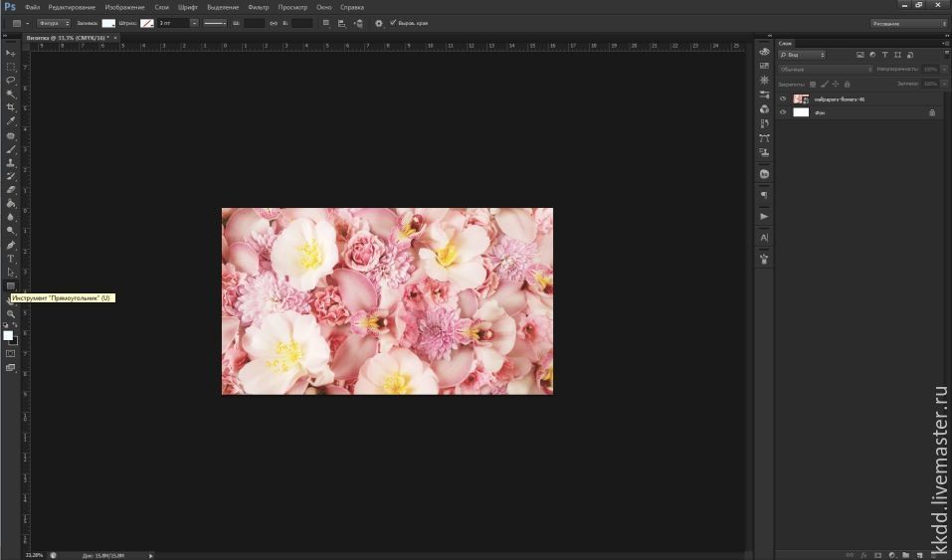The image size is (952, 560).
Task: Open layer filter Вид dropdown
Action: click(x=802, y=55)
